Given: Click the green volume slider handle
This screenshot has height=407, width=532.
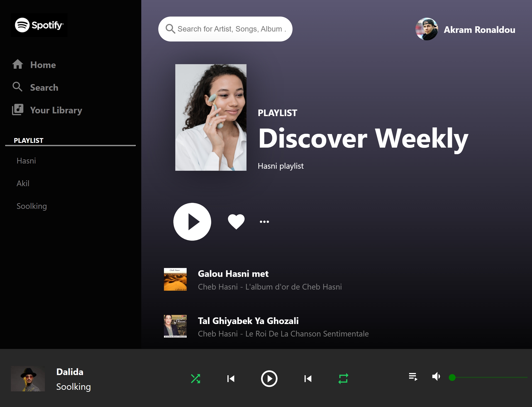Looking at the screenshot, I should coord(452,378).
